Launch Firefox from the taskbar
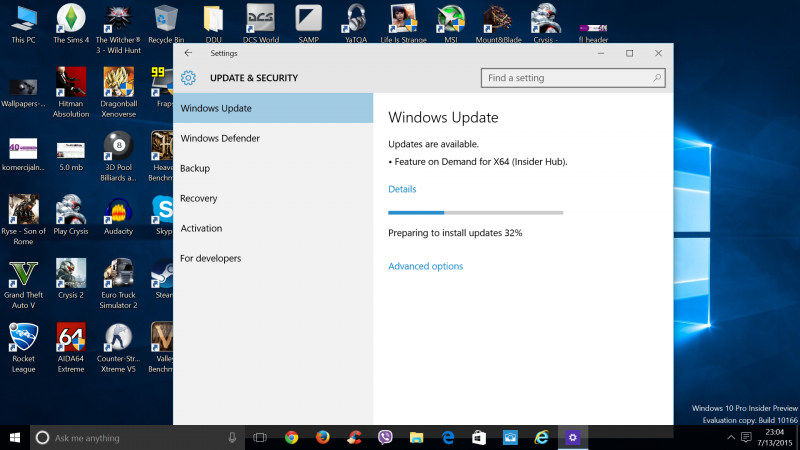Image resolution: width=800 pixels, height=450 pixels. click(x=322, y=438)
